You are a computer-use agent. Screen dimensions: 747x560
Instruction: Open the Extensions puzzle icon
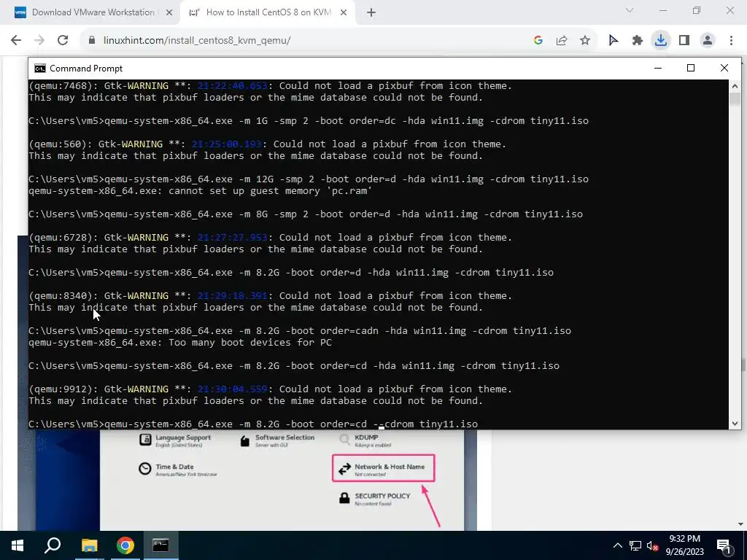click(638, 41)
